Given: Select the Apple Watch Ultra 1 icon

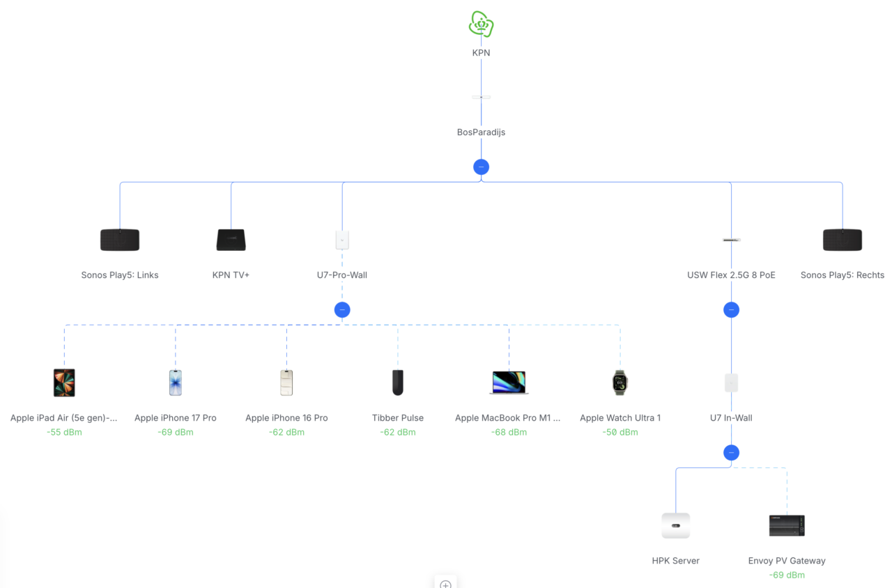Looking at the screenshot, I should (x=620, y=382).
